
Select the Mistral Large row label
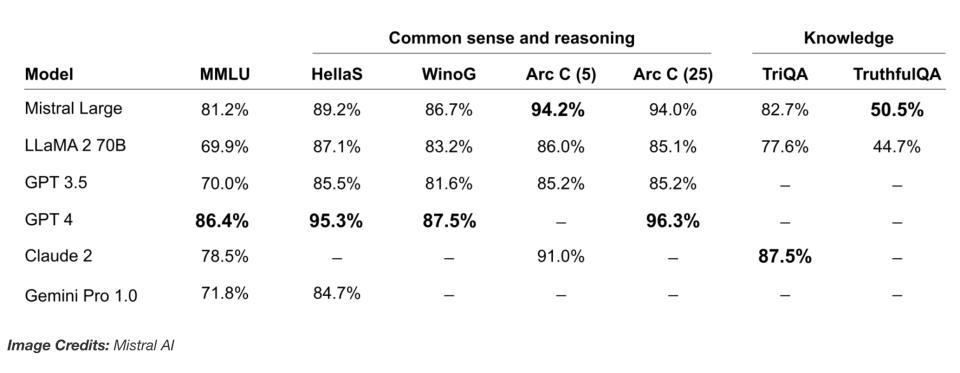tap(73, 109)
